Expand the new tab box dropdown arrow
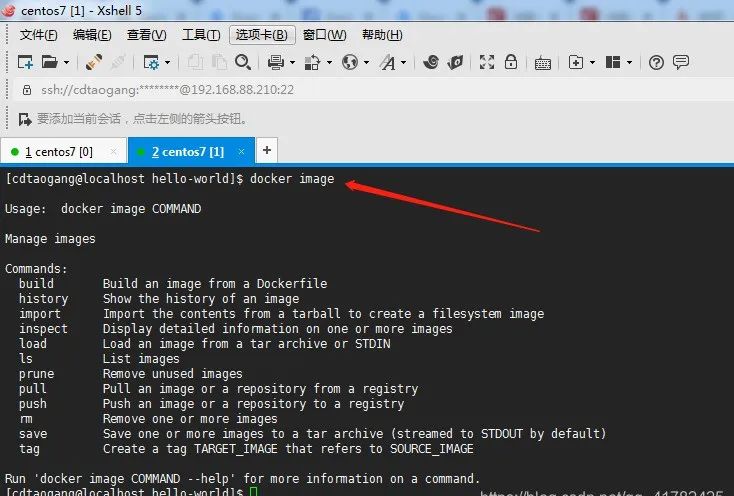This screenshot has width=734, height=496. click(x=593, y=62)
